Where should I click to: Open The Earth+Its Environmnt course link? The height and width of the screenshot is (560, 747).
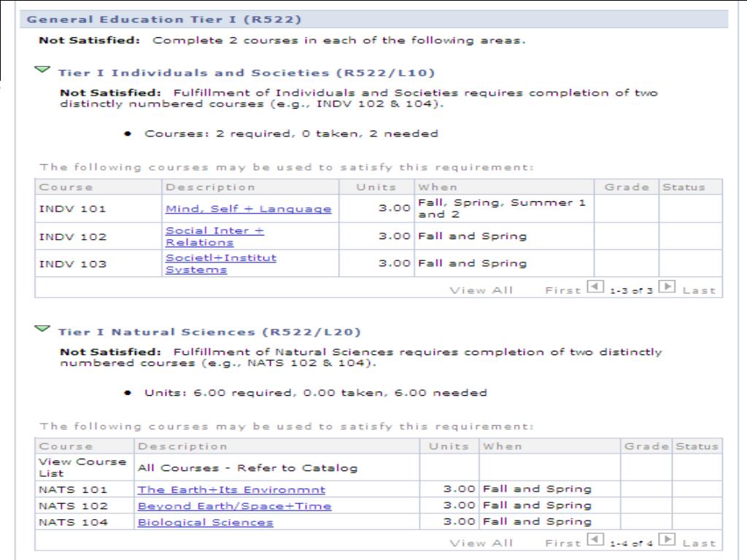pyautogui.click(x=231, y=489)
